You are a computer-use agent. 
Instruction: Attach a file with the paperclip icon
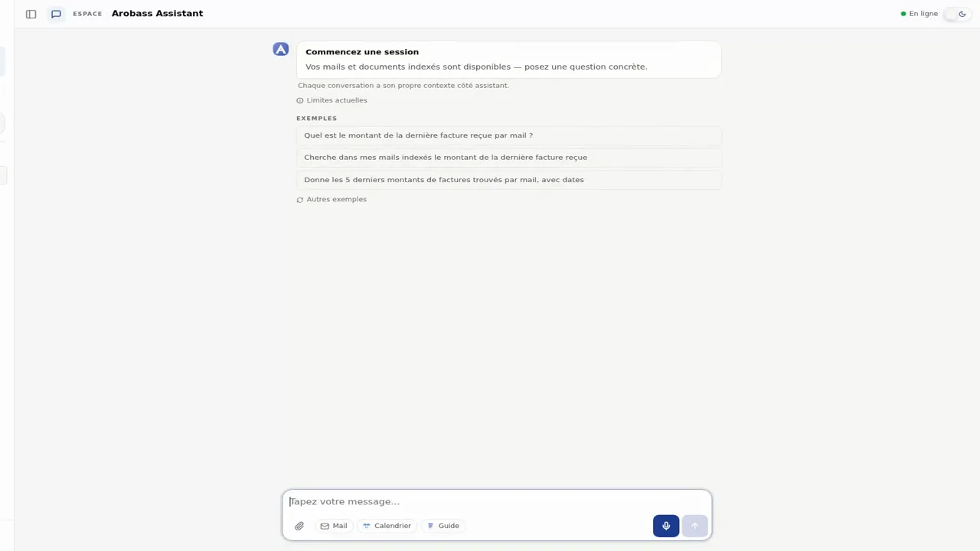[x=299, y=526]
